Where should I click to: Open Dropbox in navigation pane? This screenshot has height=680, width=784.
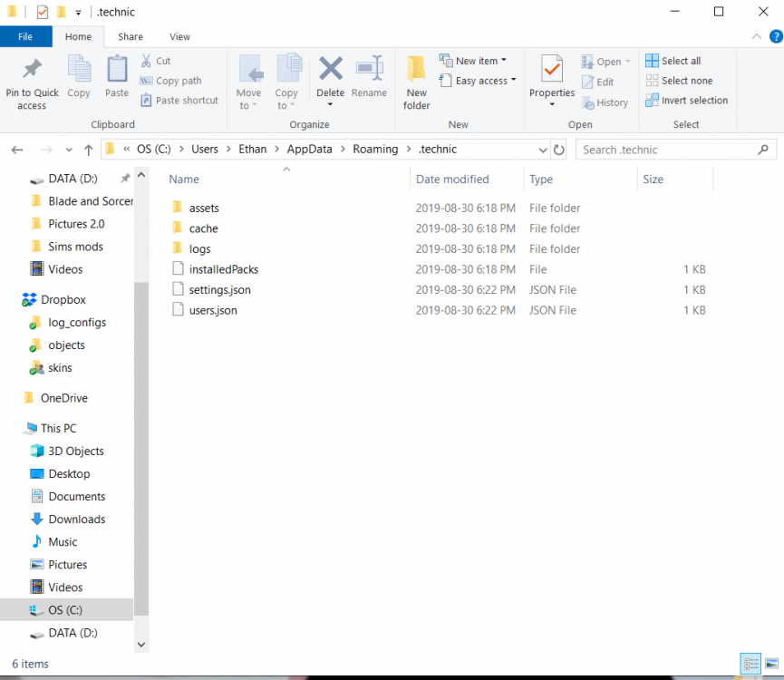pyautogui.click(x=63, y=300)
